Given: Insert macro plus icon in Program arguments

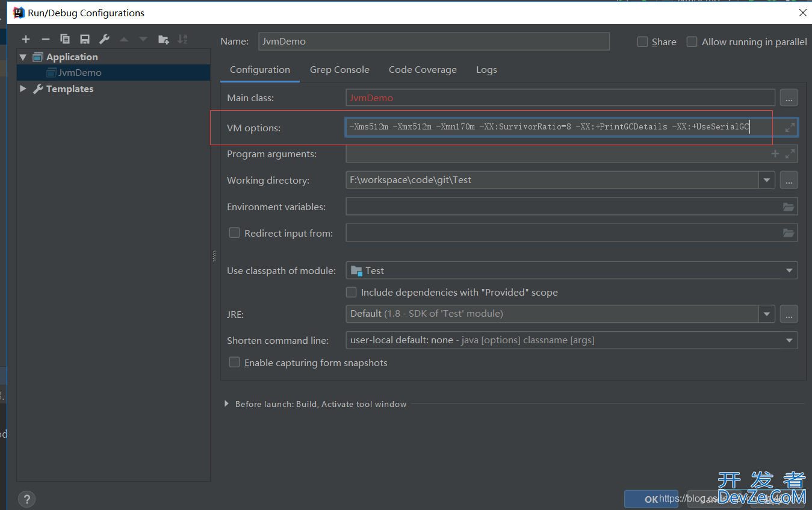Looking at the screenshot, I should point(775,154).
